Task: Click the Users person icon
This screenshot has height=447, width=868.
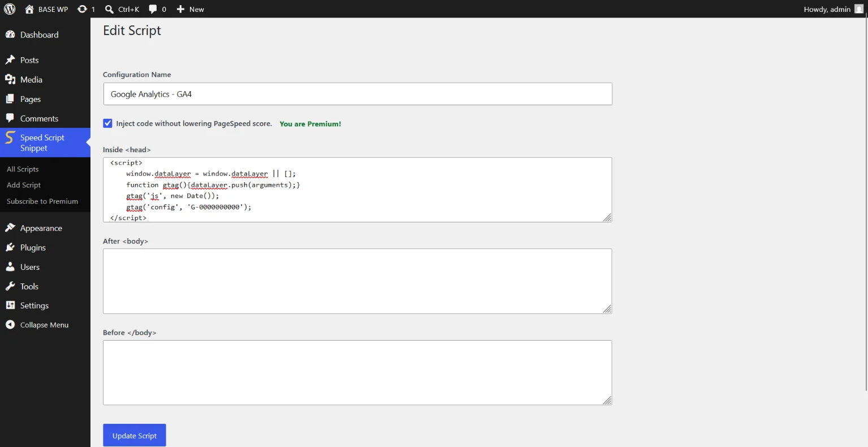Action: [10, 267]
